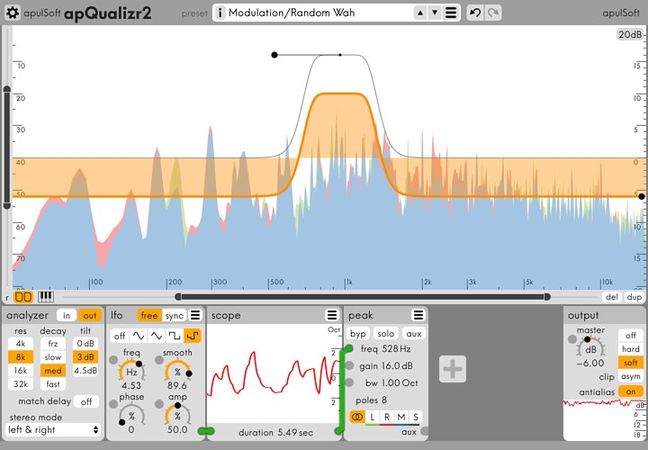The width and height of the screenshot is (648, 450).
Task: Click the undo arrow in the header
Action: click(476, 13)
